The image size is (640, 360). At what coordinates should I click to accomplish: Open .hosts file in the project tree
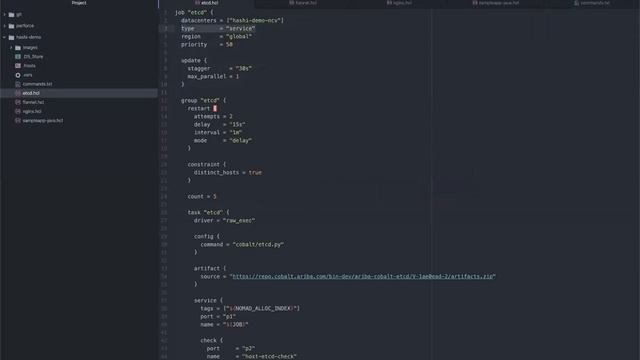[x=29, y=65]
